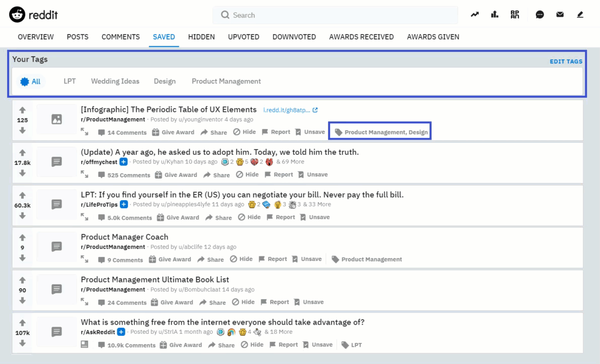Switch to the Overview tab
The width and height of the screenshot is (600, 364).
click(36, 37)
